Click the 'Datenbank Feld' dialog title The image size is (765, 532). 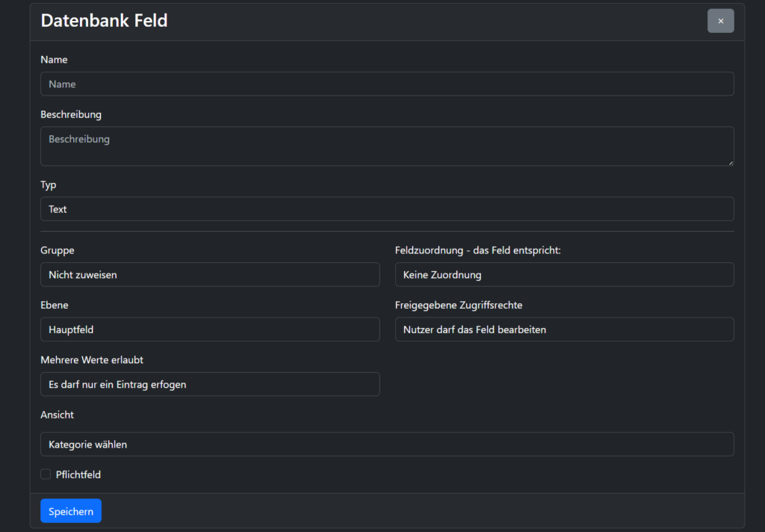pos(104,21)
